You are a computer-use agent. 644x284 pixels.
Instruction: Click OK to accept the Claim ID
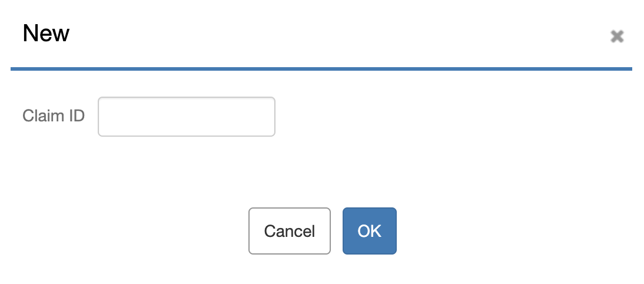click(x=370, y=231)
